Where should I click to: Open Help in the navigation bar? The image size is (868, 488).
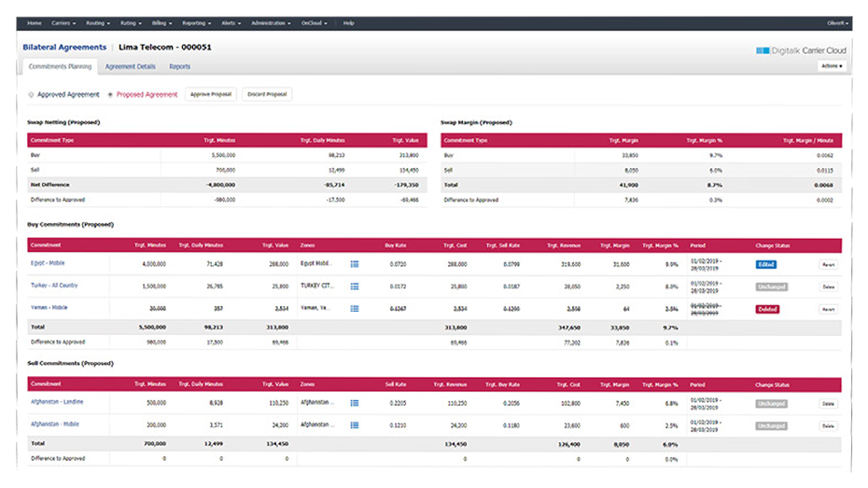pos(349,23)
